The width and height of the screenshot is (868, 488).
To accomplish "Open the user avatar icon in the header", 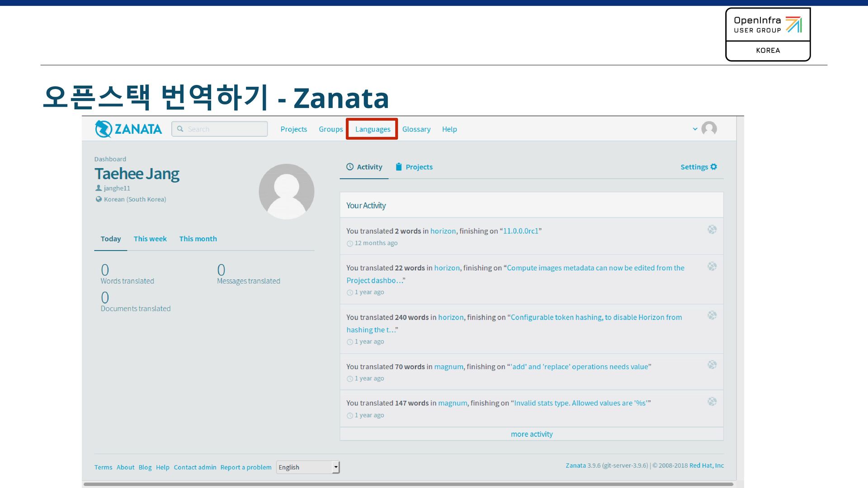I will point(709,129).
